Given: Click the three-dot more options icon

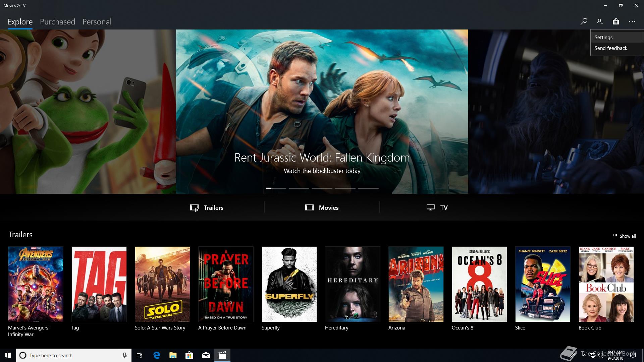Looking at the screenshot, I should pos(632,21).
